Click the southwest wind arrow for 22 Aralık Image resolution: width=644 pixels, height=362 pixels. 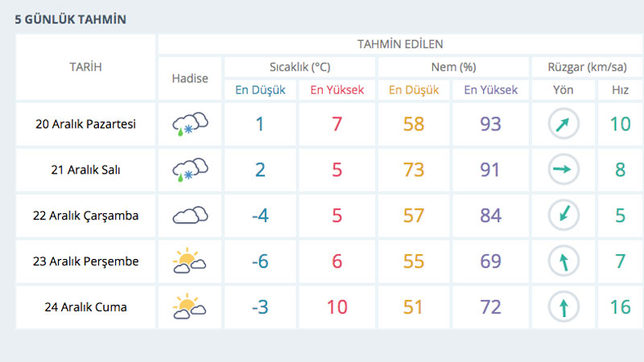563,216
